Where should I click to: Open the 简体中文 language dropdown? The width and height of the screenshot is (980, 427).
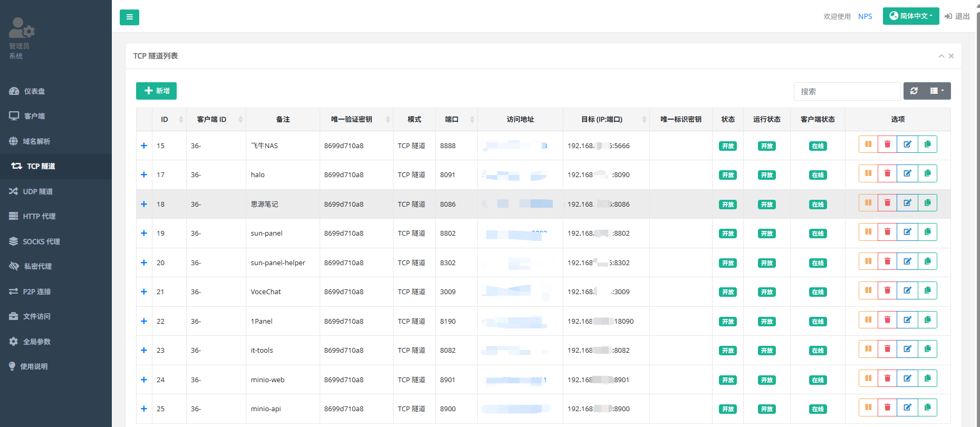click(910, 16)
